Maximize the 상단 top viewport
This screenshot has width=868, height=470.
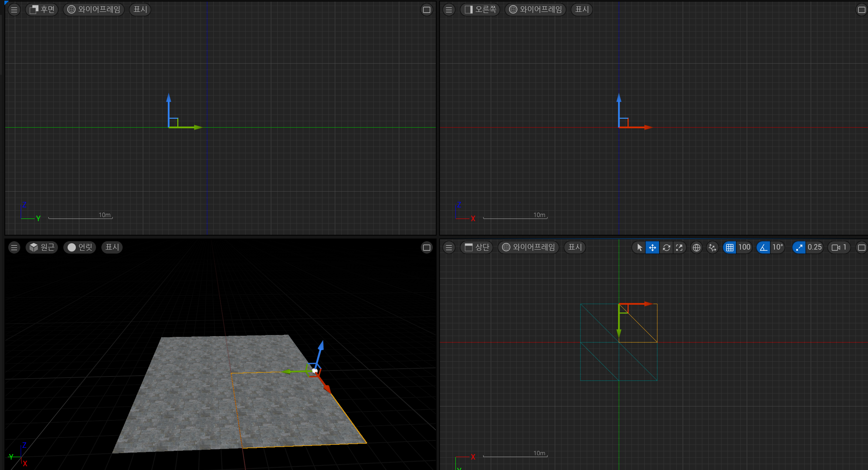point(861,247)
